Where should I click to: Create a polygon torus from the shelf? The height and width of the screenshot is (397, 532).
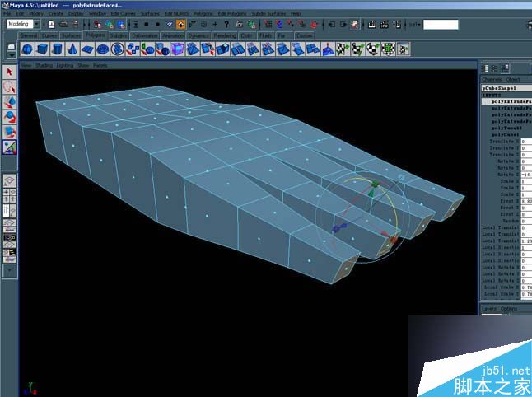pos(102,49)
